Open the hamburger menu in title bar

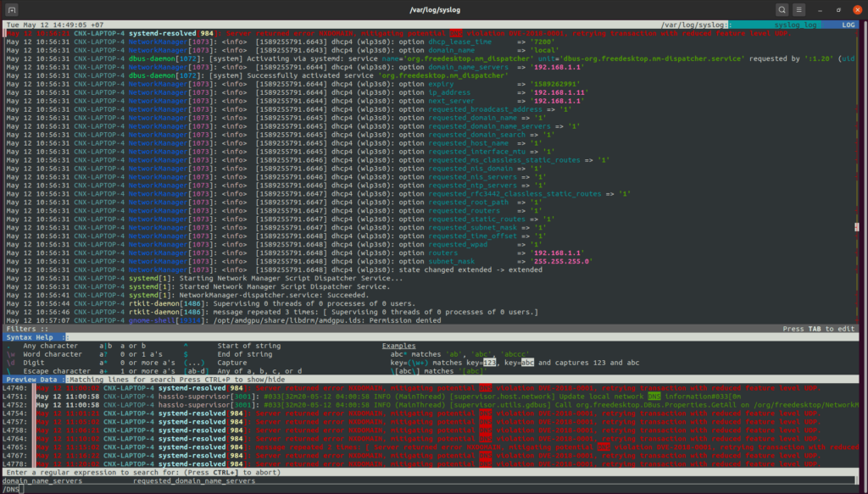[798, 10]
